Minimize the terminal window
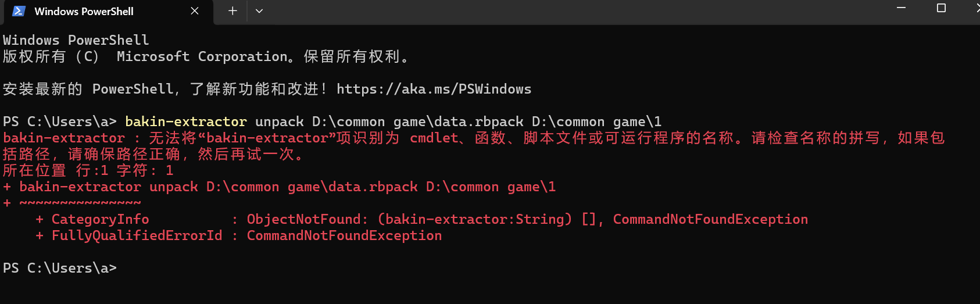 901,8
